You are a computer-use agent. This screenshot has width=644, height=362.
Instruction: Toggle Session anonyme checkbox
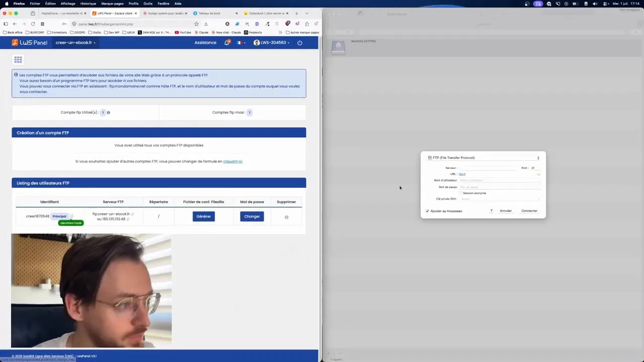click(x=460, y=193)
